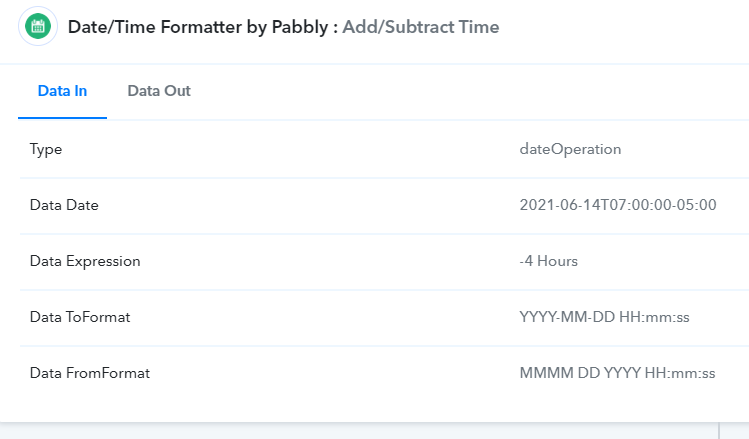Click the 2021-06-14T07:00:00-05:00 date value
The width and height of the screenshot is (749, 439).
coord(618,205)
